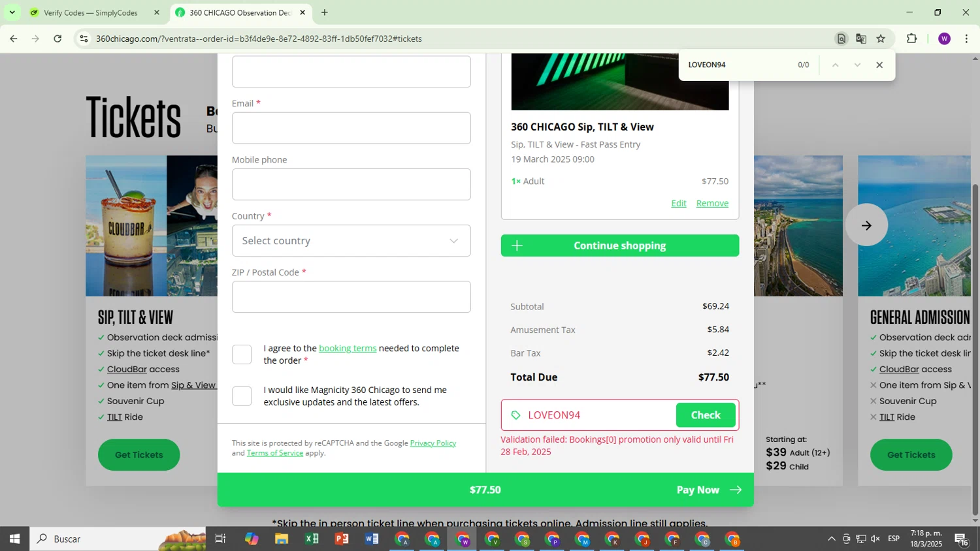Viewport: 980px width, 551px height.
Task: Open CloudBar link on General Admission card
Action: [x=898, y=370]
